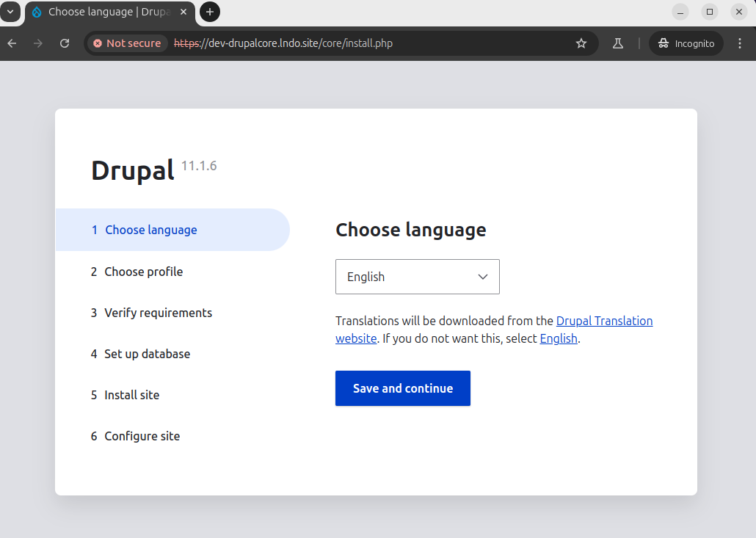Reload the page with the refresh icon
This screenshot has width=756, height=538.
65,43
